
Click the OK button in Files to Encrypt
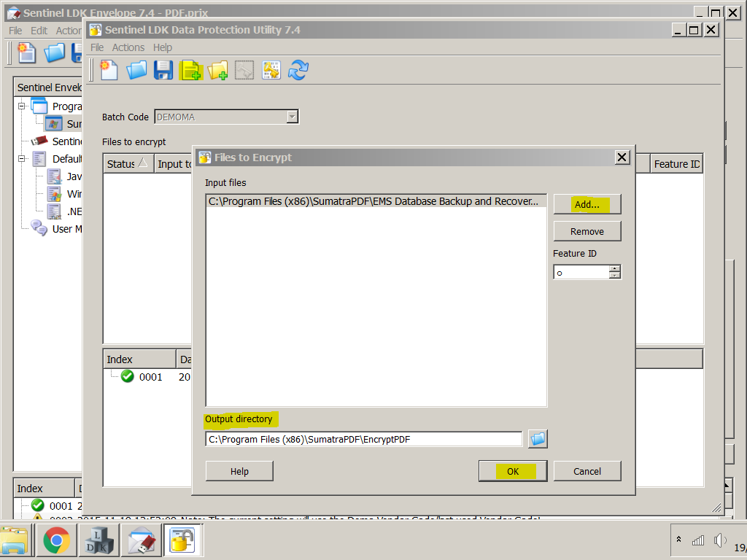512,470
